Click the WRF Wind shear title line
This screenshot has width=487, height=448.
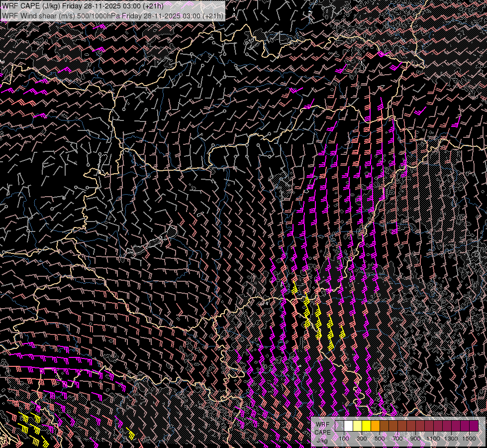112,15
